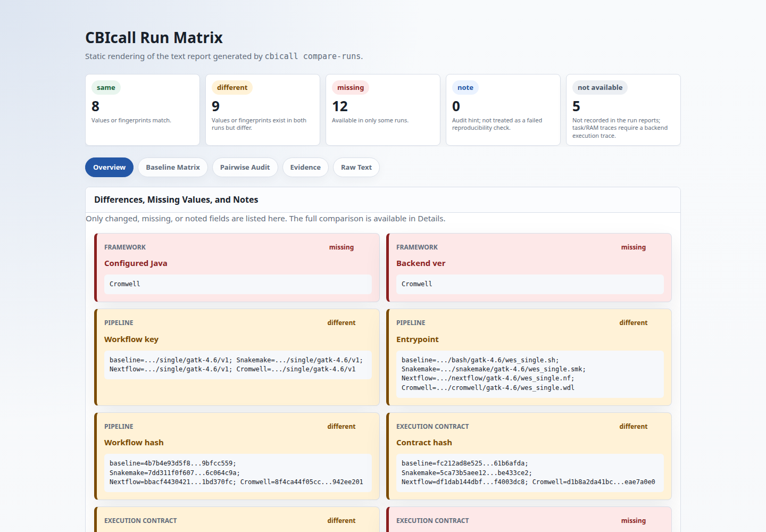The height and width of the screenshot is (532, 766).
Task: Select the not available count 5
Action: [x=577, y=106]
